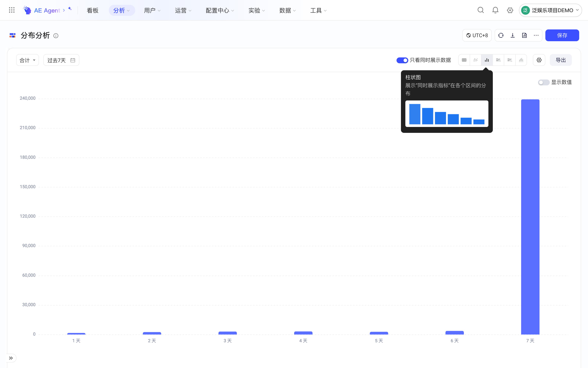588x368 pixels.
Task: Click the 7 天 x-axis label
Action: pyautogui.click(x=530, y=341)
